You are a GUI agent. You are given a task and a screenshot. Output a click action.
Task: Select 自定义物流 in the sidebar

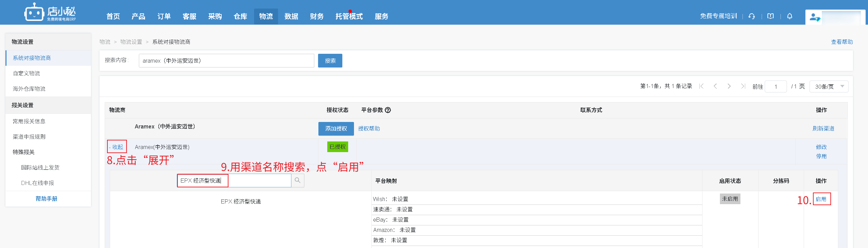click(27, 73)
